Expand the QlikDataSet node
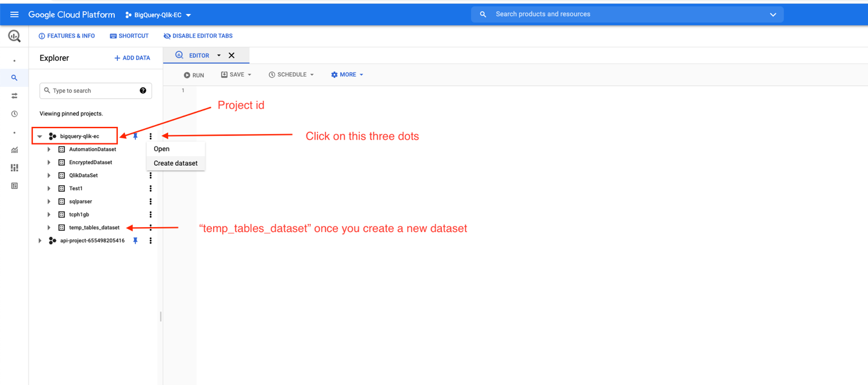The height and width of the screenshot is (385, 868). (x=49, y=175)
